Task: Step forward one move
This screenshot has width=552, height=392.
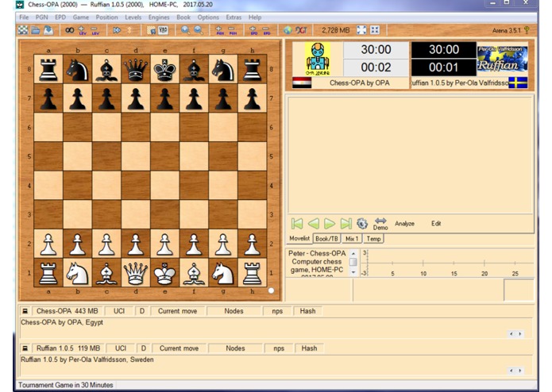Action: 330,224
